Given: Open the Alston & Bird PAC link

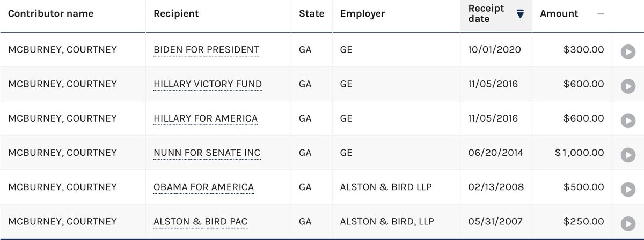Looking at the screenshot, I should pos(200,221).
